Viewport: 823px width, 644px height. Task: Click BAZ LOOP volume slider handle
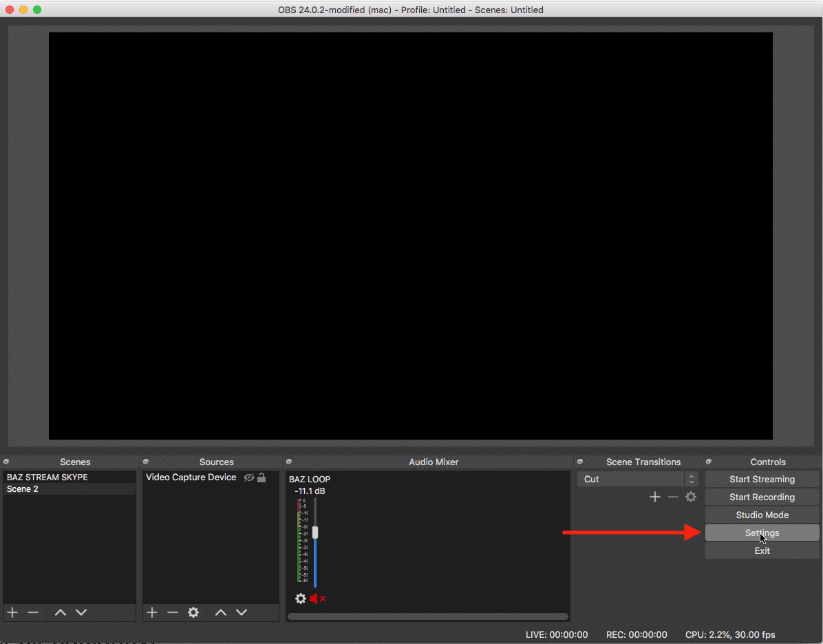pyautogui.click(x=315, y=533)
